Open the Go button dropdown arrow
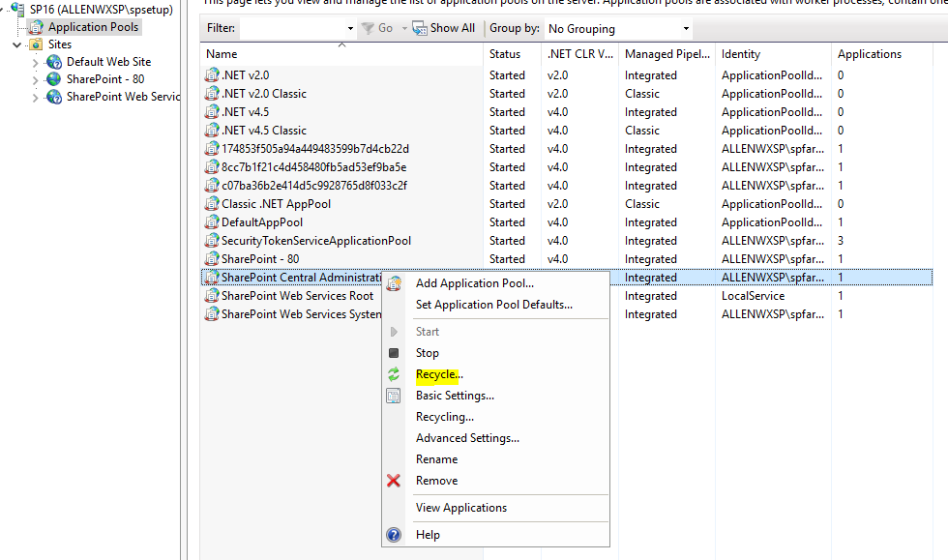 404,28
